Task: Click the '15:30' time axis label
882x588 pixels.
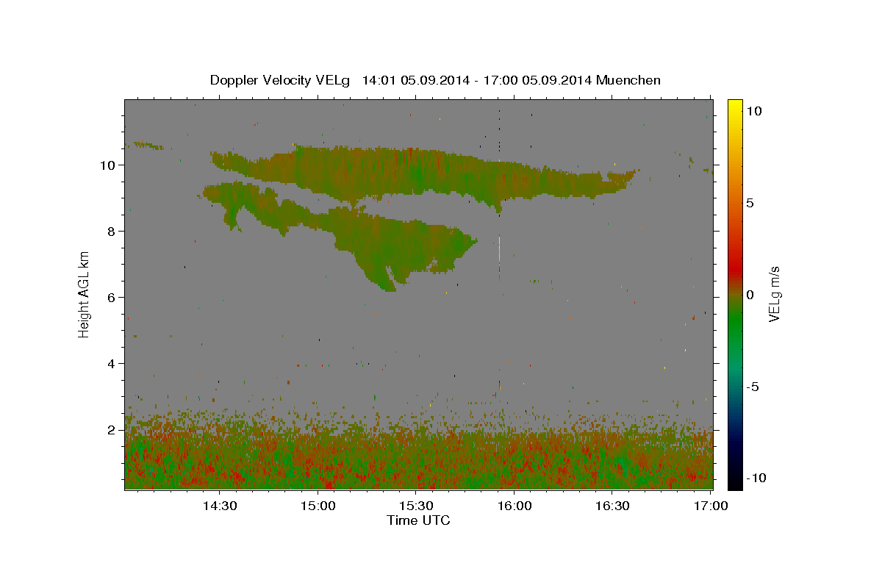Action: click(417, 506)
